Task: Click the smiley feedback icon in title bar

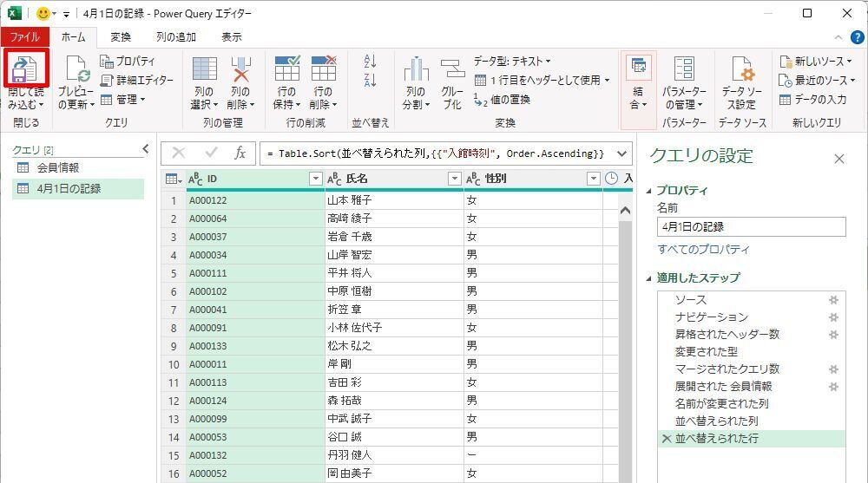Action: (x=43, y=13)
